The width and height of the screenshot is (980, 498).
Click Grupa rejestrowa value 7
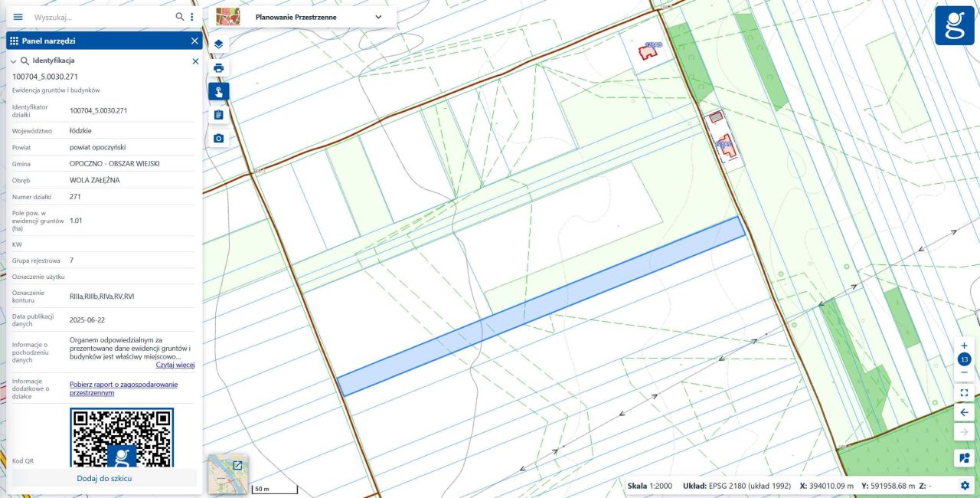pos(71,260)
